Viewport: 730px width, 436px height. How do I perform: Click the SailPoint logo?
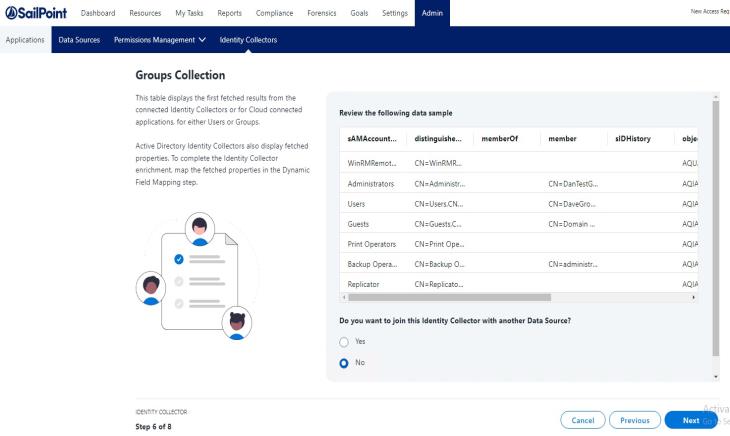[36, 13]
